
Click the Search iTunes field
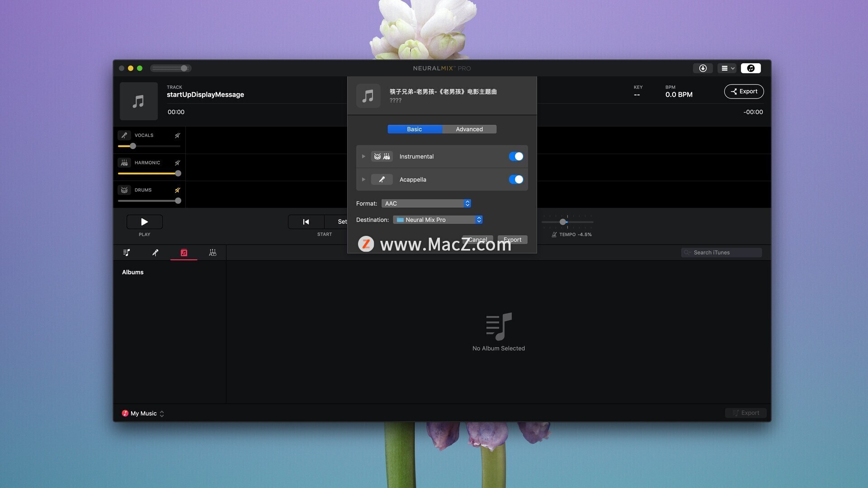pos(721,253)
